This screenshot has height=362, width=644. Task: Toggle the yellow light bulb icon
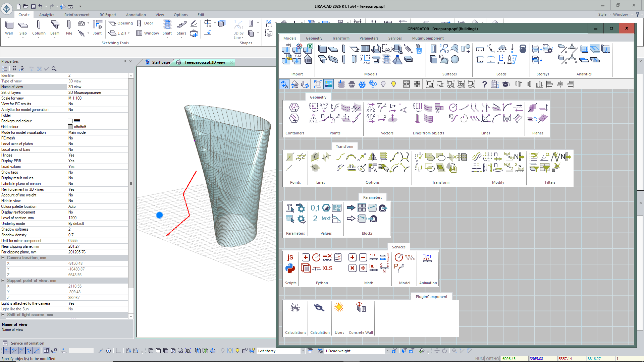click(x=393, y=84)
